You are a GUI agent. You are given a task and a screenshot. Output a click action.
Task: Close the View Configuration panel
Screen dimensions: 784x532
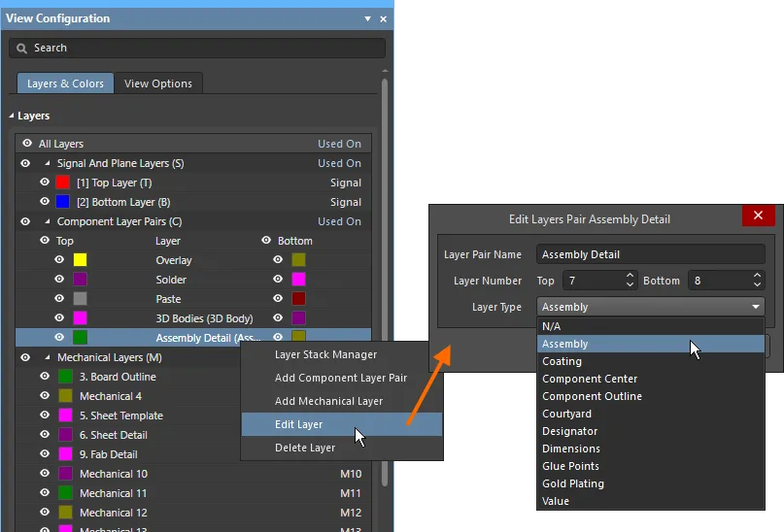pos(384,19)
